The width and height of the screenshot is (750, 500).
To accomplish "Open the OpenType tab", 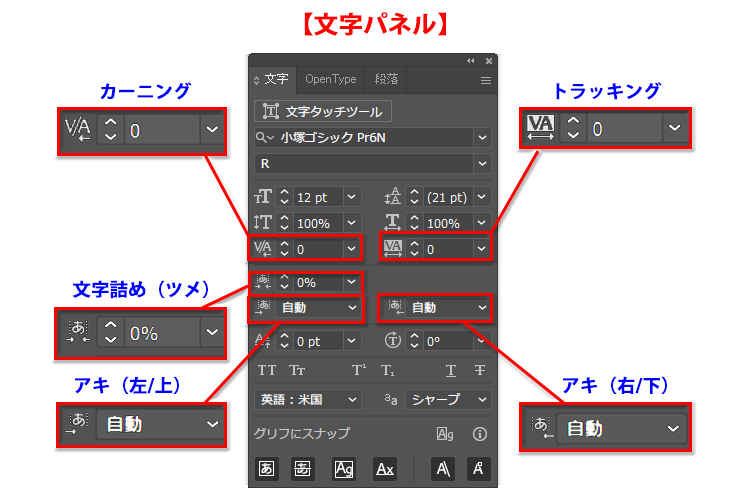I will 331,79.
